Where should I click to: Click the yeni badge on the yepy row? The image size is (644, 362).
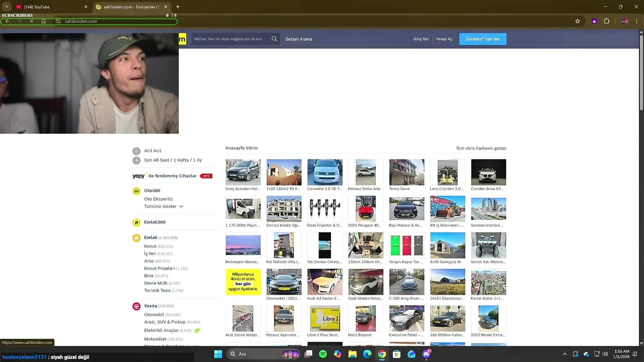tap(206, 176)
